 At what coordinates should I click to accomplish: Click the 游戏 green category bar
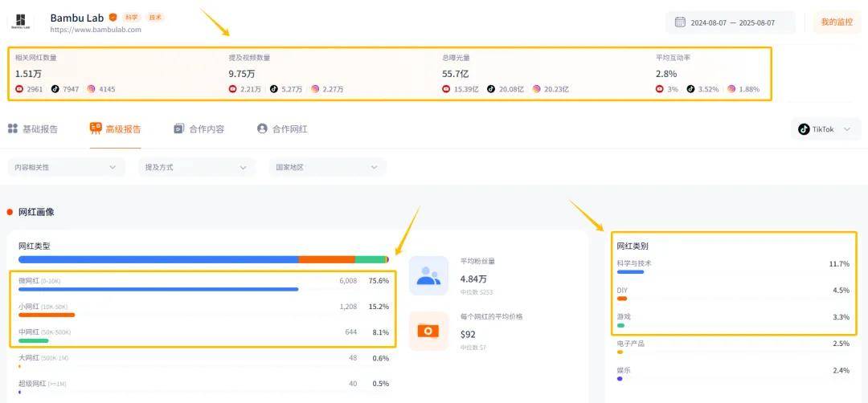pos(620,326)
